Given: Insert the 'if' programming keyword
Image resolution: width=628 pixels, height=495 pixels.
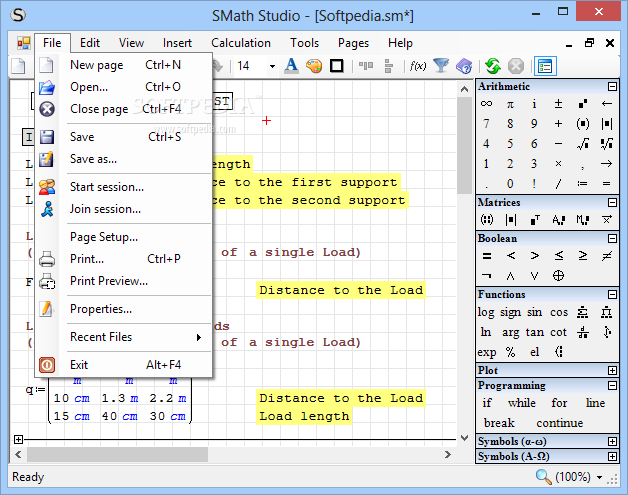Looking at the screenshot, I should 487,403.
